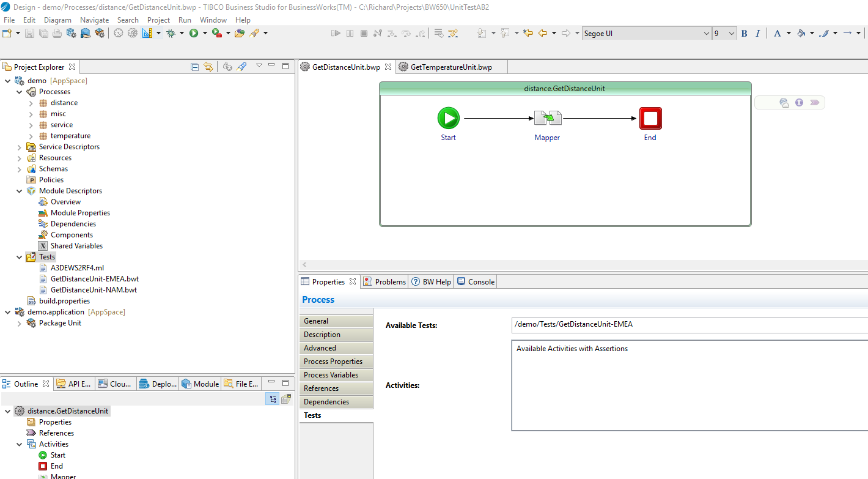
Task: Select the Mapper activity on canvas
Action: [548, 118]
